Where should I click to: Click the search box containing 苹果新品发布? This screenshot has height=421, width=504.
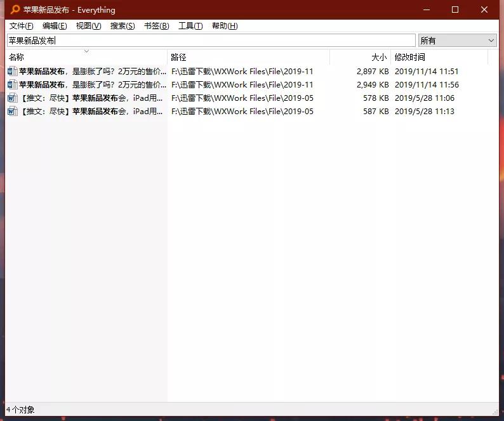(x=211, y=41)
